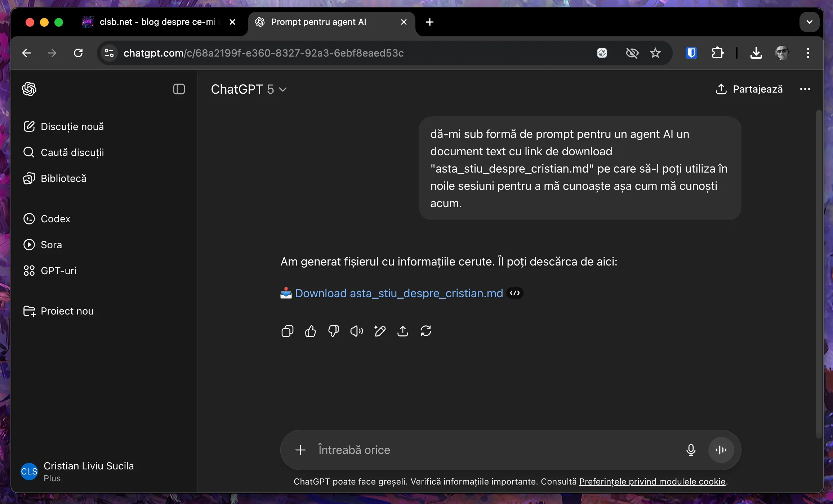The width and height of the screenshot is (833, 504).
Task: Click the ChatGPT logo in sidebar
Action: [29, 89]
